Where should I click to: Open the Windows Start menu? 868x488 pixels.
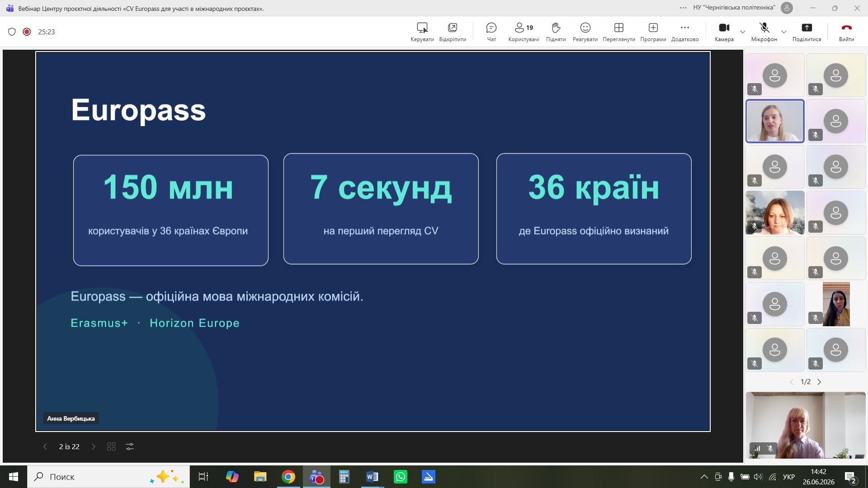point(14,477)
